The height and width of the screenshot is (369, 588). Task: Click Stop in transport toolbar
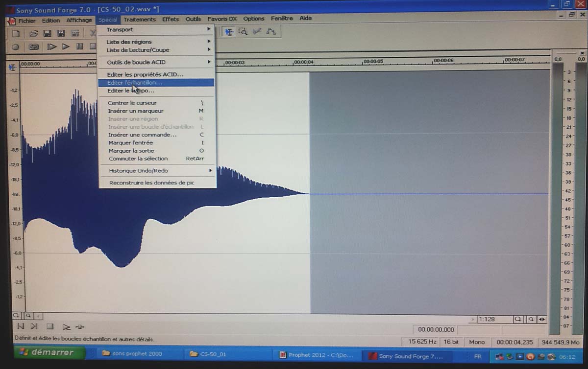click(x=93, y=47)
